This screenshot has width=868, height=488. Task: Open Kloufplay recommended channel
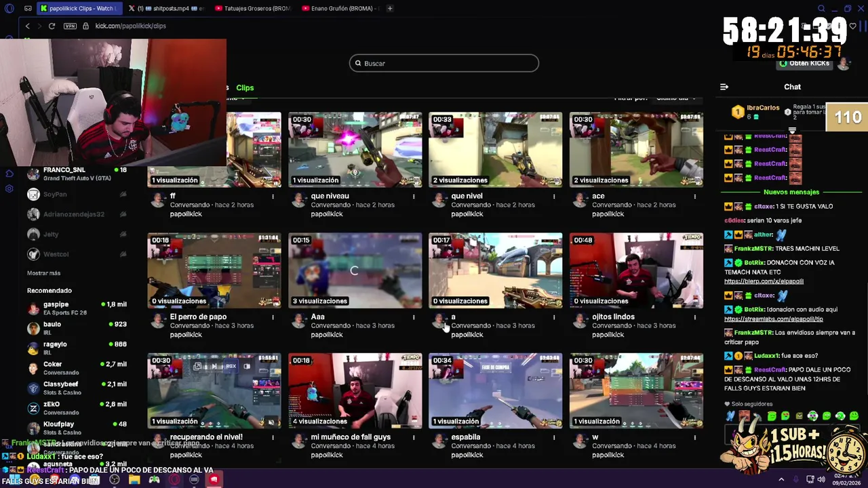(x=76, y=428)
